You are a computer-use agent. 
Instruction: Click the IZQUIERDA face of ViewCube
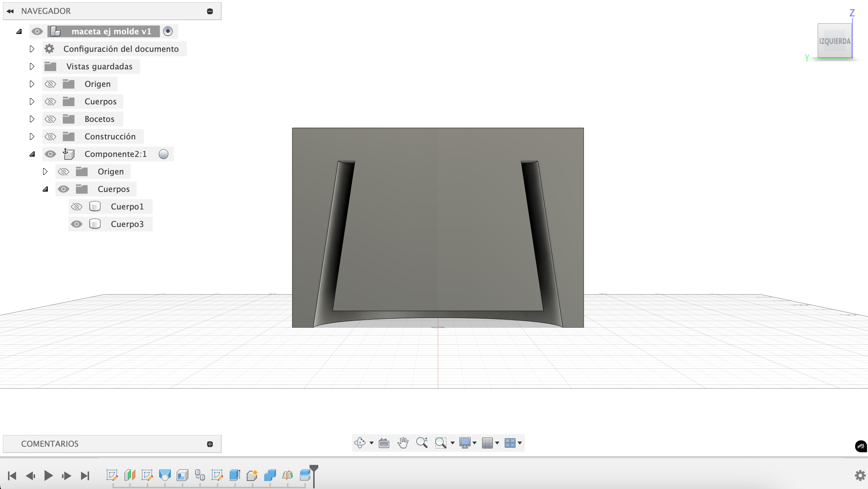[834, 41]
